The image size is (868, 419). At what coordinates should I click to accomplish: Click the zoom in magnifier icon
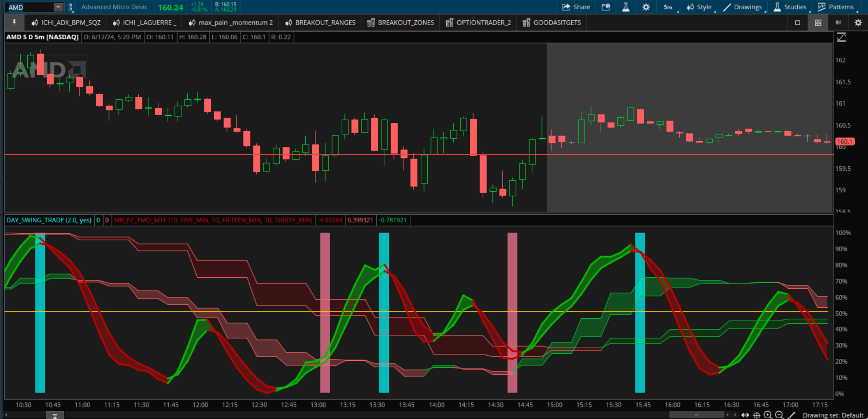(768, 415)
